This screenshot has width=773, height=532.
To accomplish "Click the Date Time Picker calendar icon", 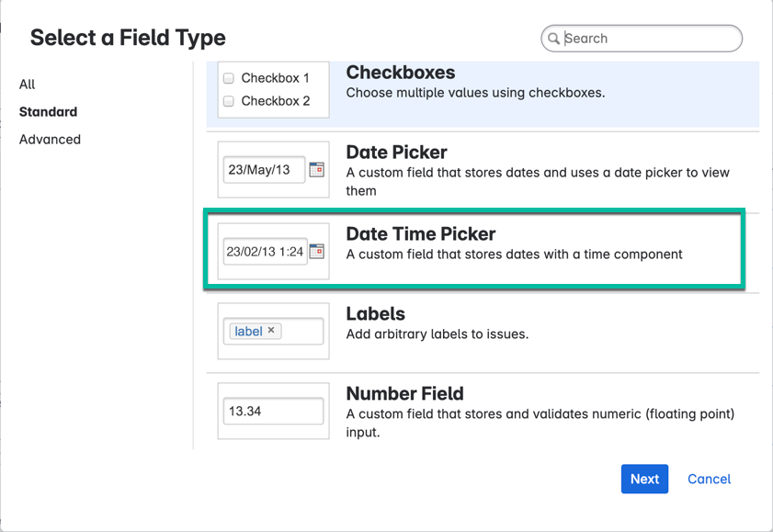I will click(x=317, y=251).
